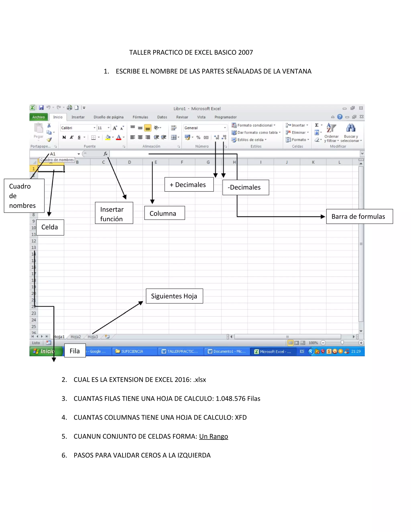Click the Percent style icon
Image resolution: width=411 pixels, height=532 pixels.
tap(198, 137)
